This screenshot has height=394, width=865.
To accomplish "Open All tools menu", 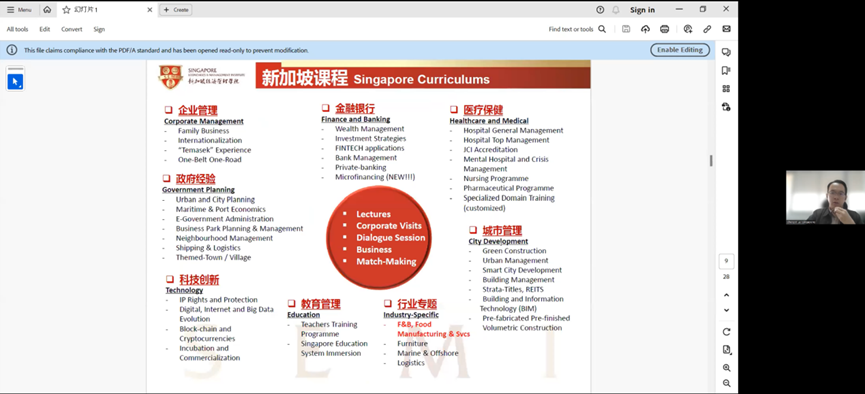I will pos(17,29).
